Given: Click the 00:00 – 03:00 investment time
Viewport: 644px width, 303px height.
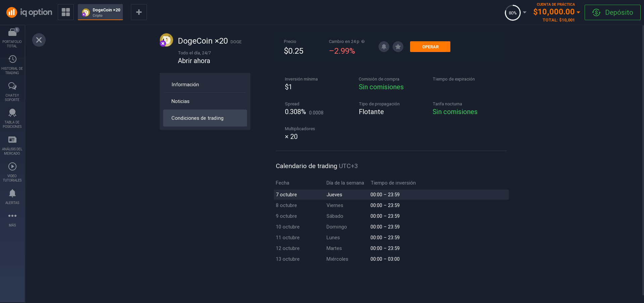Looking at the screenshot, I should point(385,259).
